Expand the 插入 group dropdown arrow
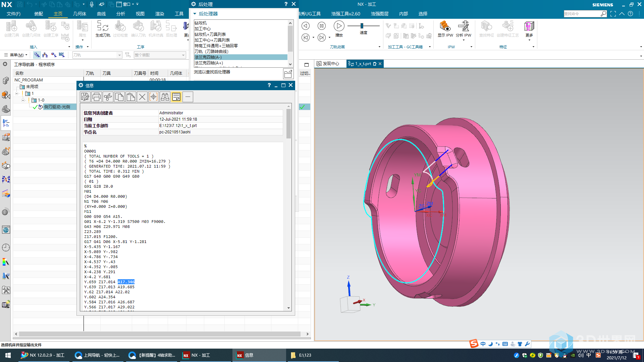Viewport: 644px width, 362px height. (69, 47)
